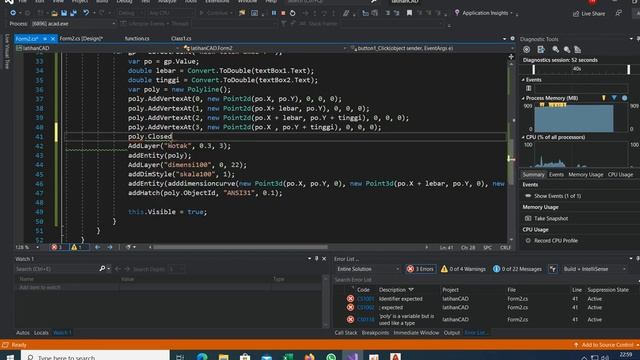Click the Save icon in toolbar
The image size is (640, 360).
point(64,13)
